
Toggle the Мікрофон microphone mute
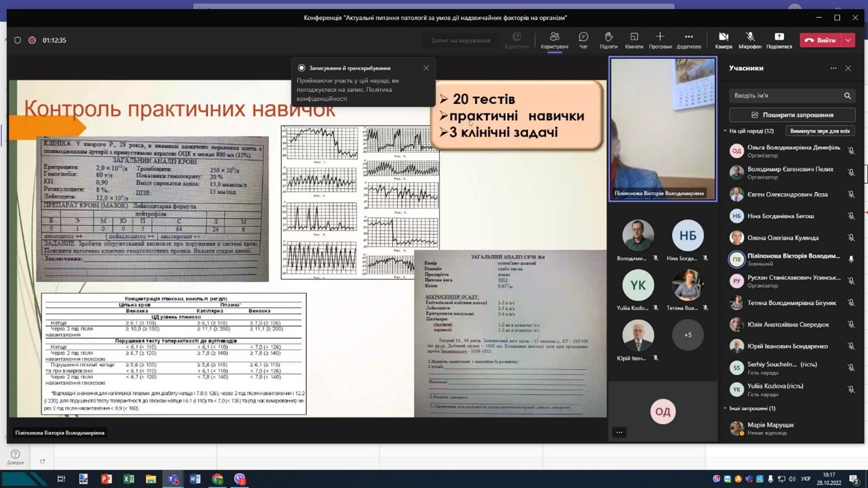(750, 40)
